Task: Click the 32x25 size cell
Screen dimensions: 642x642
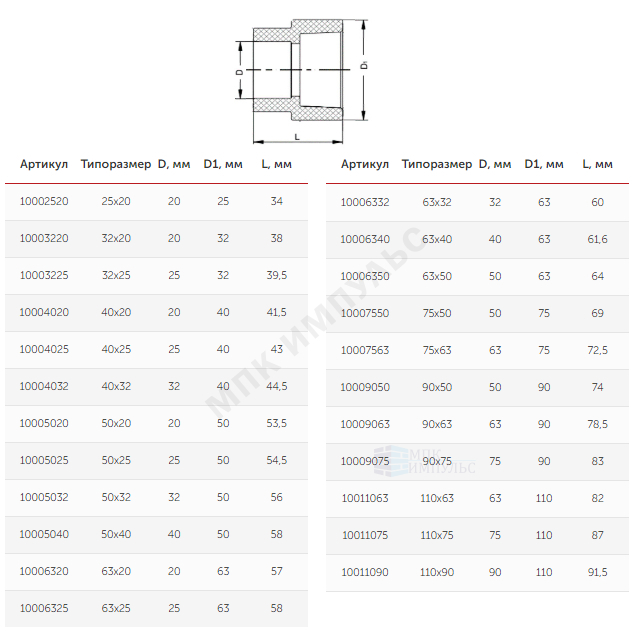Action: tap(116, 275)
